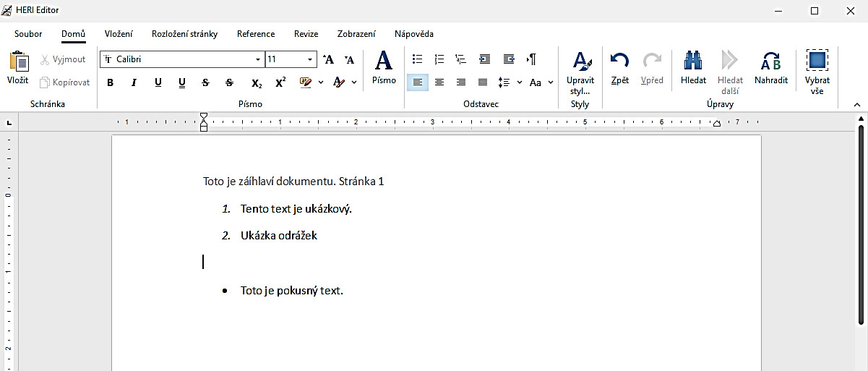Insert a bulleted list
Image resolution: width=868 pixels, height=371 pixels.
pos(417,59)
